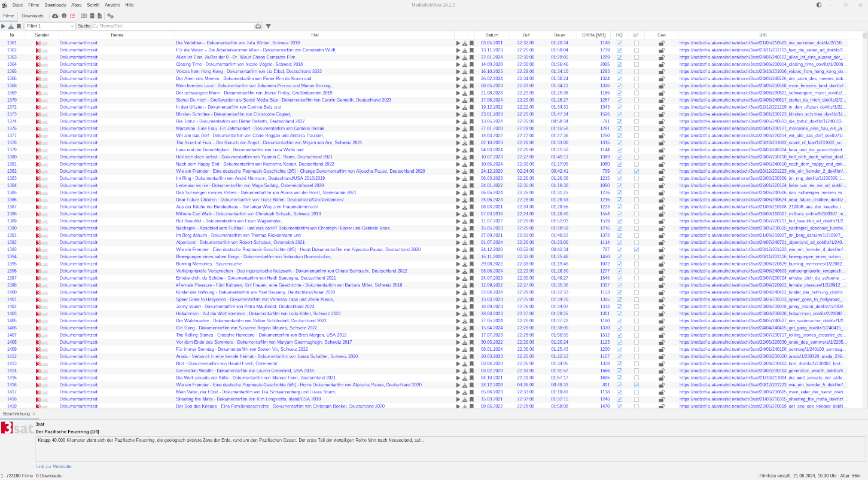Toggle HQ checkbox for 'Die Tortur' row 1374
The image size is (868, 480).
click(x=620, y=121)
